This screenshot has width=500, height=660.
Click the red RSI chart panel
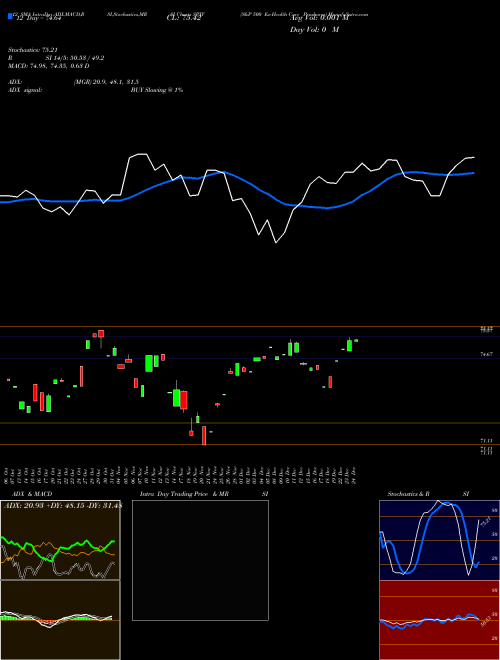click(x=439, y=620)
